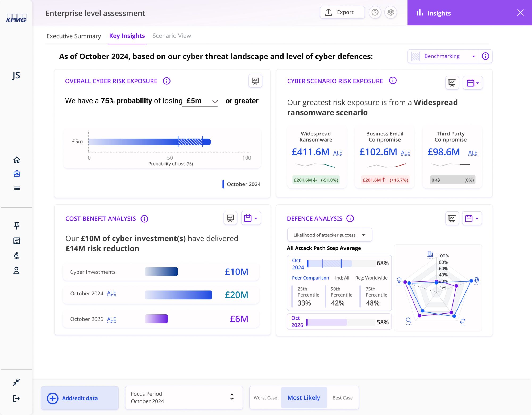Select the Most Likely scenario option
The height and width of the screenshot is (415, 532).
(x=304, y=398)
